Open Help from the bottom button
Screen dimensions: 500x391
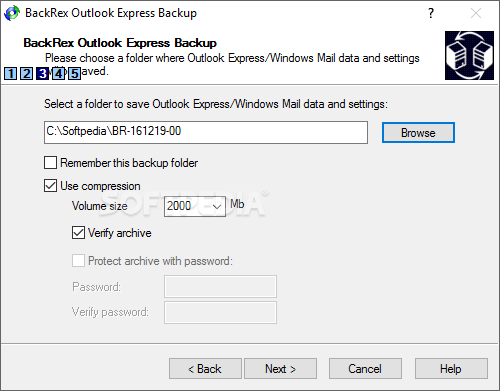click(451, 369)
